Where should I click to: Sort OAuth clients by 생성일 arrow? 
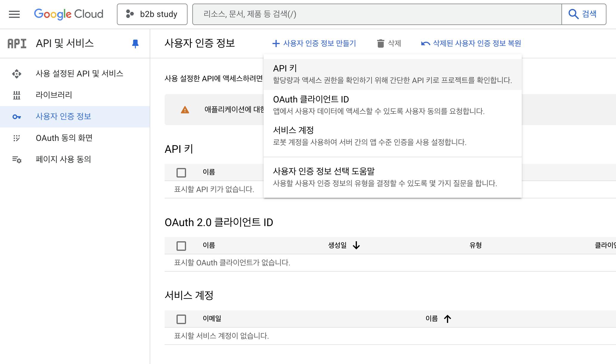(x=356, y=245)
